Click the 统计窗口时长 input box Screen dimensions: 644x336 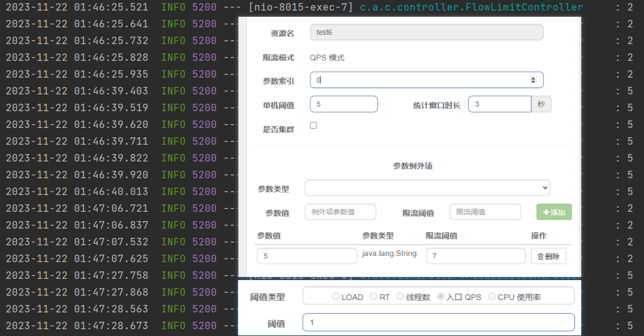click(x=499, y=104)
